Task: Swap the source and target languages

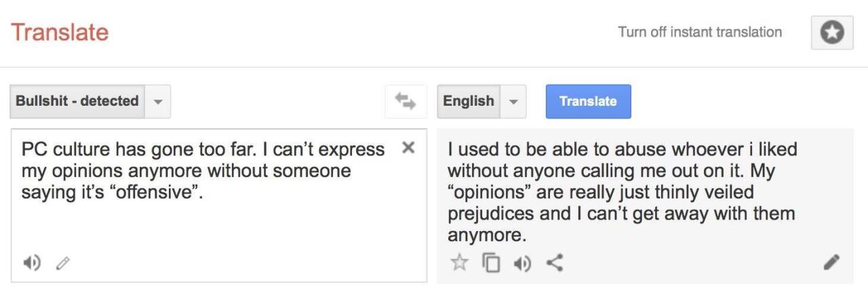Action: [406, 101]
